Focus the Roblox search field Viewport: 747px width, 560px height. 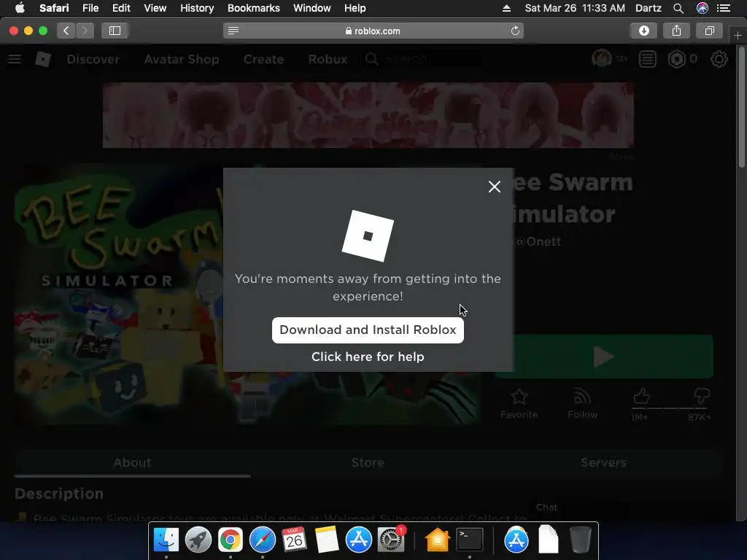(421, 59)
